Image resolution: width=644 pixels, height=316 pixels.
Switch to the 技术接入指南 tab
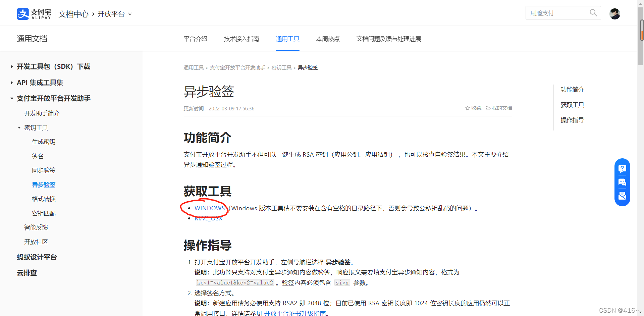coord(241,39)
